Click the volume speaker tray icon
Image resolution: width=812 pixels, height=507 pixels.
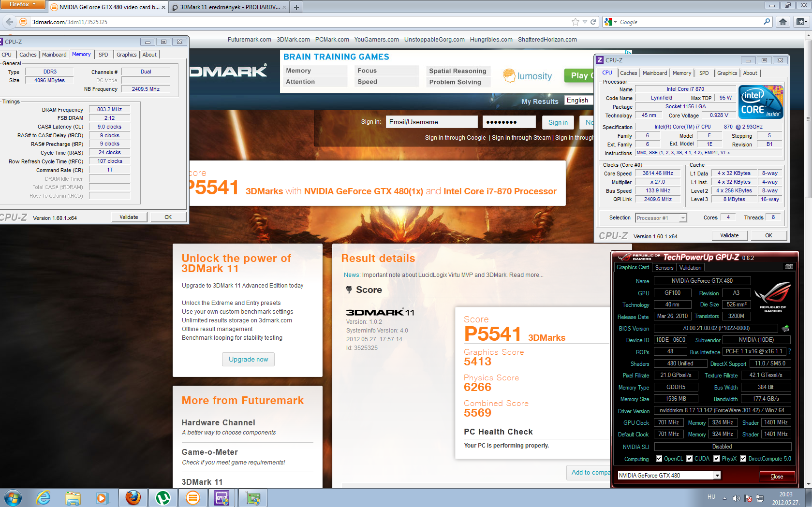tap(736, 498)
